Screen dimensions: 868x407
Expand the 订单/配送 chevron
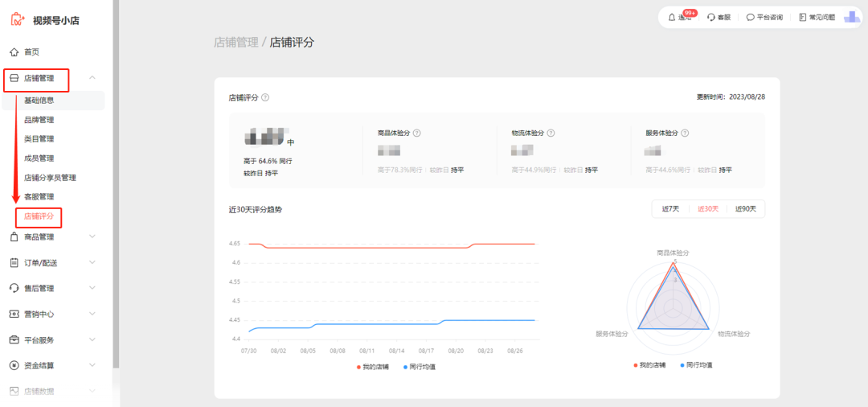[x=92, y=262]
